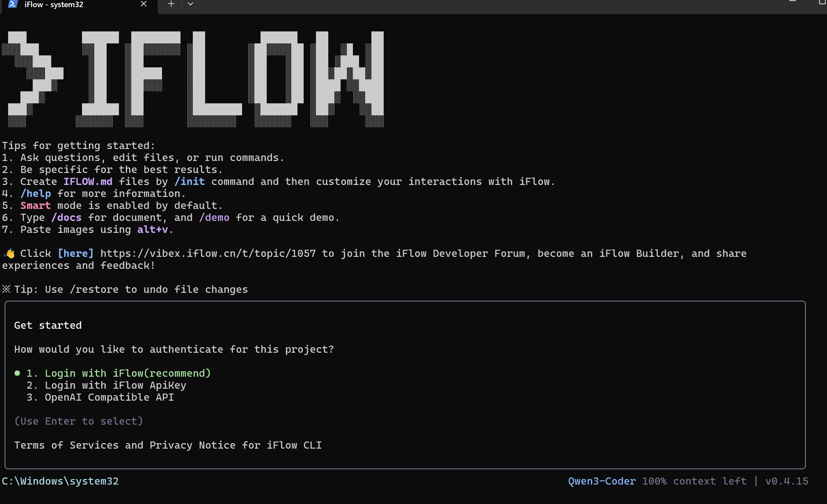Select the Login with iFlow ApiKey option
This screenshot has width=827, height=504.
pos(116,385)
